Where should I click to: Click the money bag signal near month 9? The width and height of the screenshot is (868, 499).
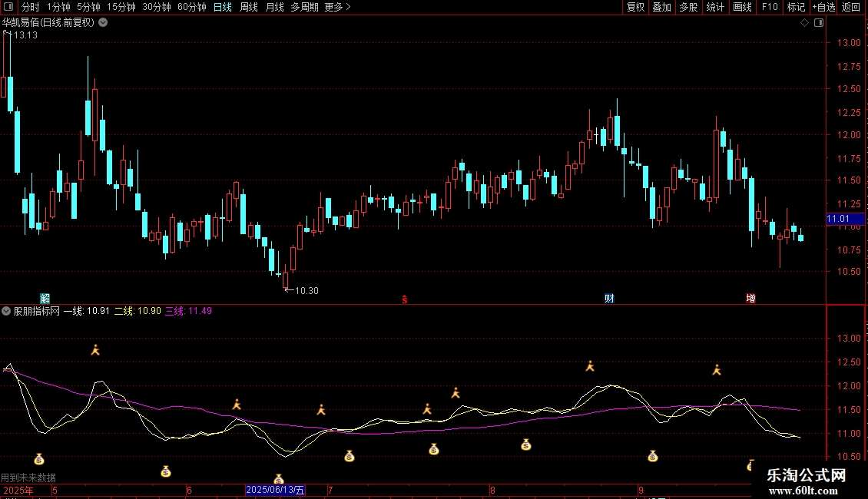653,456
